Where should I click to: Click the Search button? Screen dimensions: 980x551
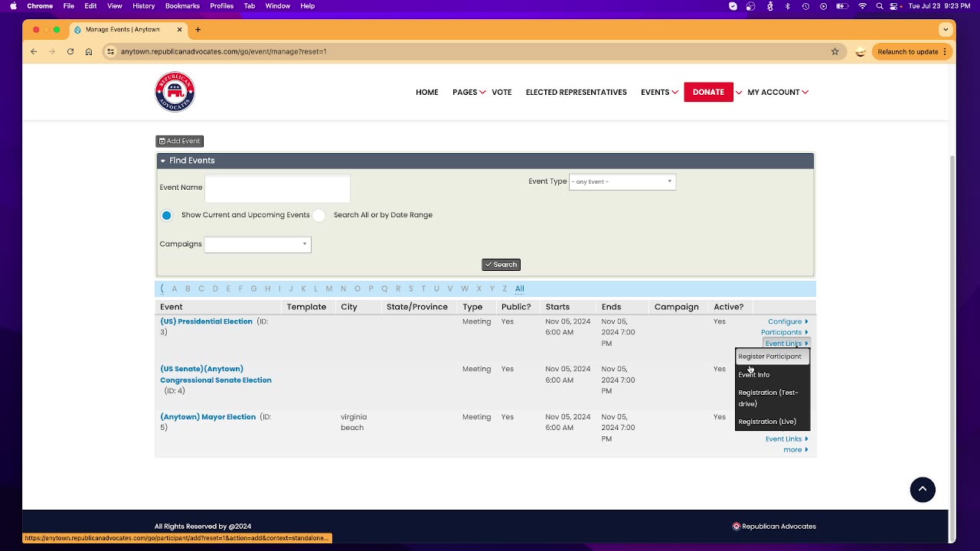[x=501, y=265]
